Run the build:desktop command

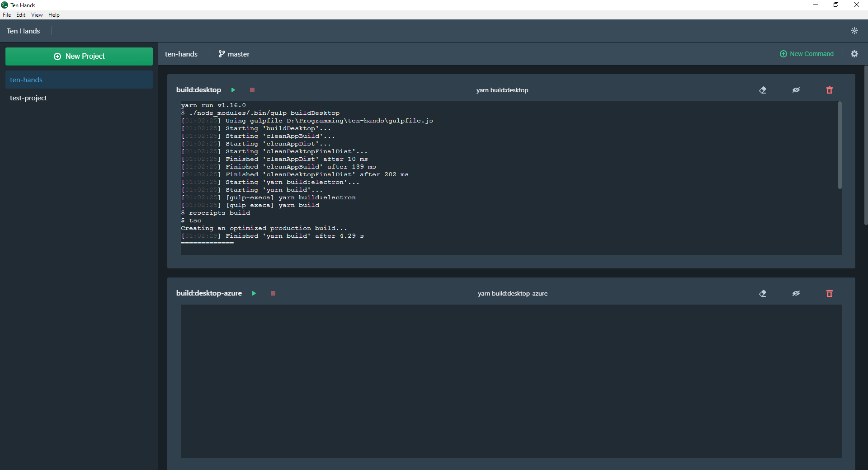[x=233, y=90]
